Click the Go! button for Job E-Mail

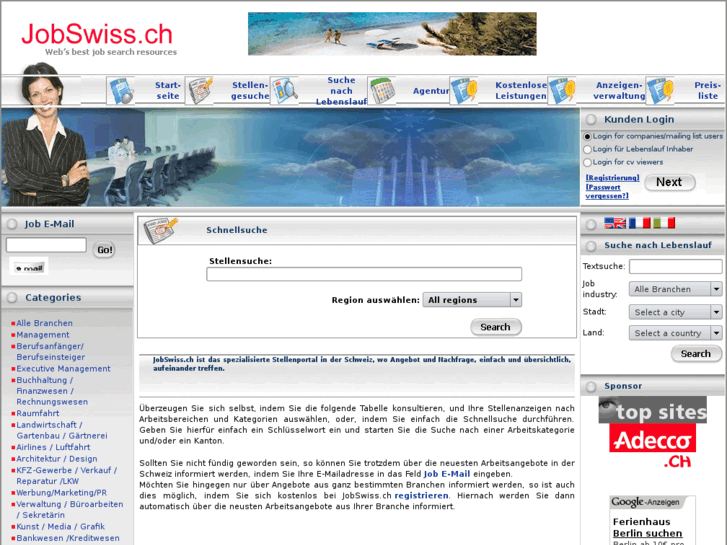tap(104, 250)
